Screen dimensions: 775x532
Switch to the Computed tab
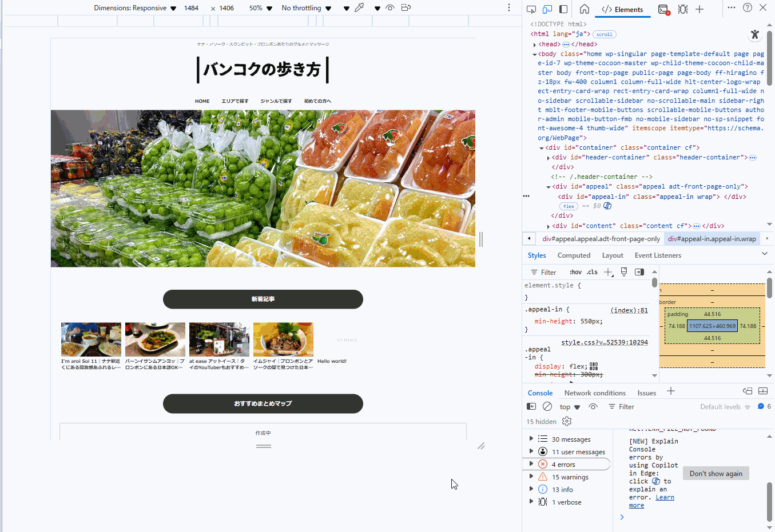pyautogui.click(x=574, y=255)
